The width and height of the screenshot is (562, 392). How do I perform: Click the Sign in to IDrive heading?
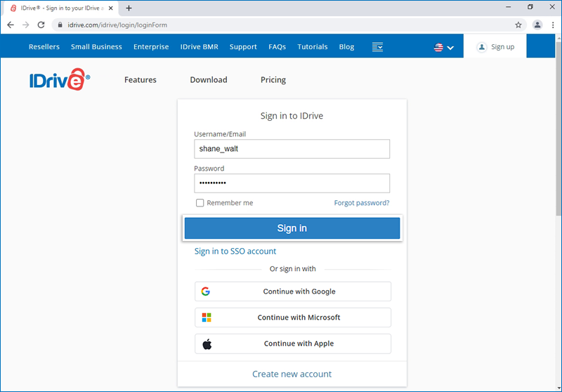tap(292, 116)
